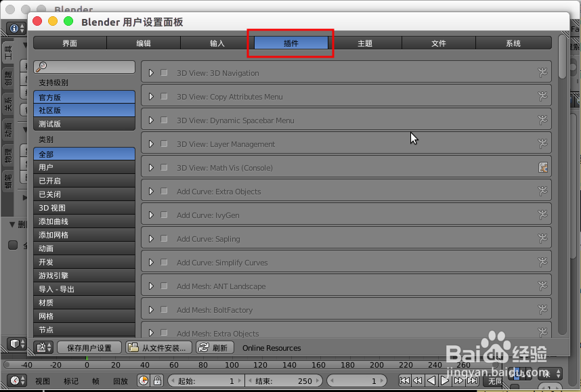Image resolution: width=581 pixels, height=392 pixels.
Task: Open the timeline editor type clock icon
Action: (x=17, y=380)
